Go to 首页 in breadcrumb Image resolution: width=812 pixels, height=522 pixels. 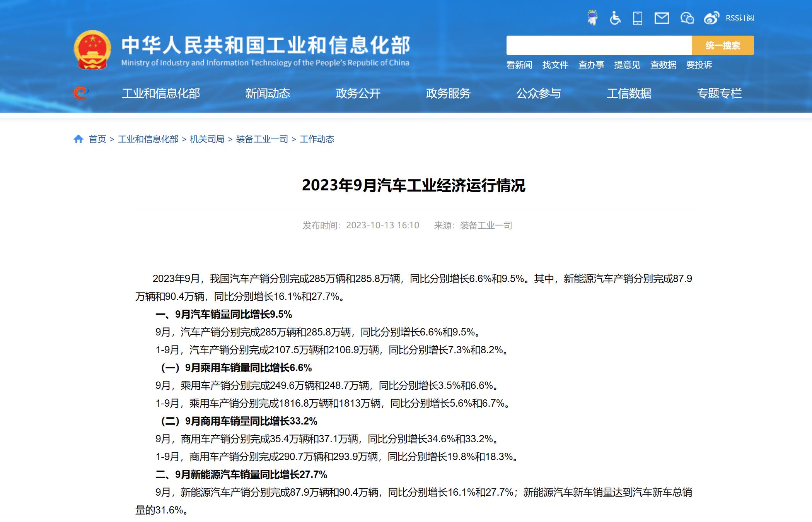(97, 139)
